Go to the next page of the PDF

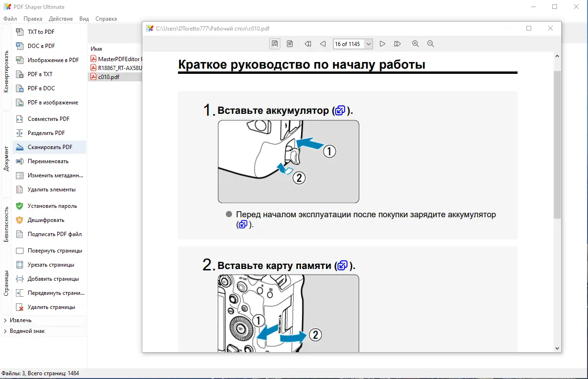point(382,43)
